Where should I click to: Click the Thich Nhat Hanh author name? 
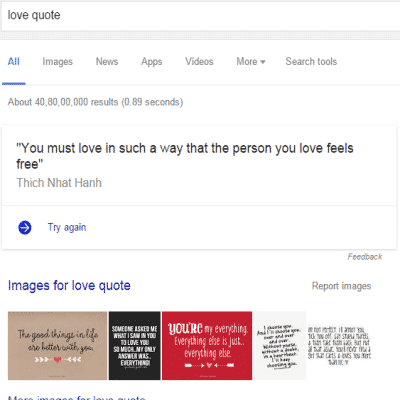click(59, 183)
